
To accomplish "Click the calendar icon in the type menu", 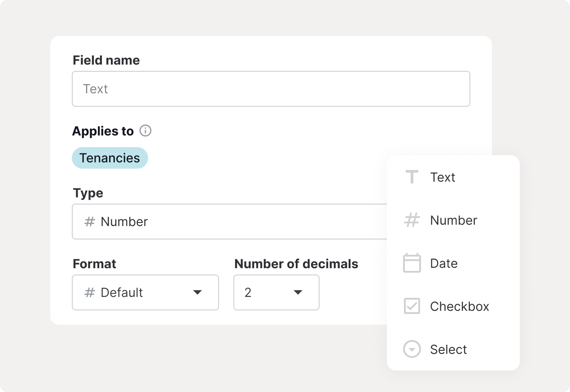I will pos(412,263).
